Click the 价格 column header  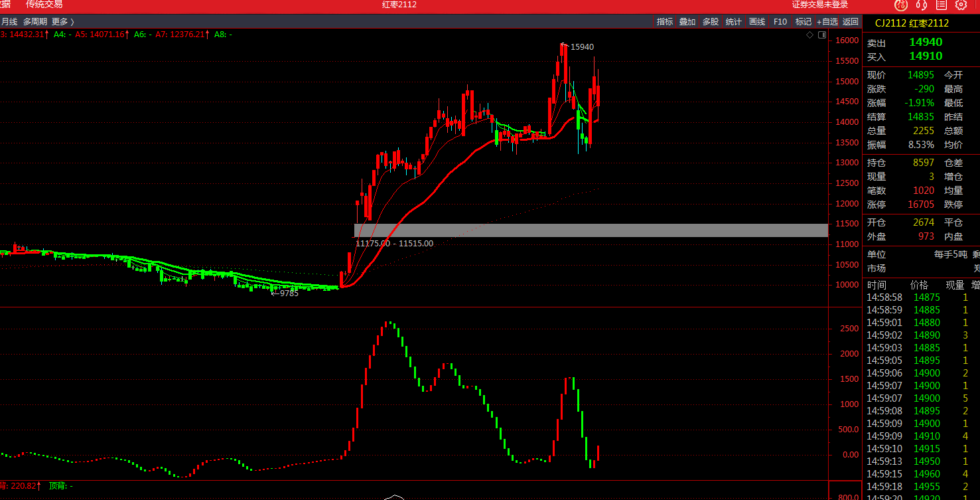[x=920, y=285]
